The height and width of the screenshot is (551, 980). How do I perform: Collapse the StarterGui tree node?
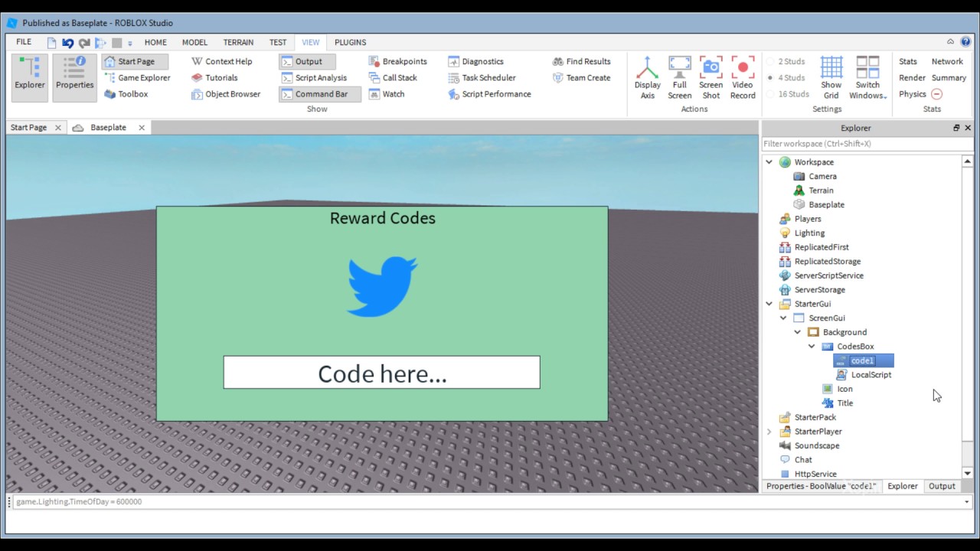click(769, 304)
